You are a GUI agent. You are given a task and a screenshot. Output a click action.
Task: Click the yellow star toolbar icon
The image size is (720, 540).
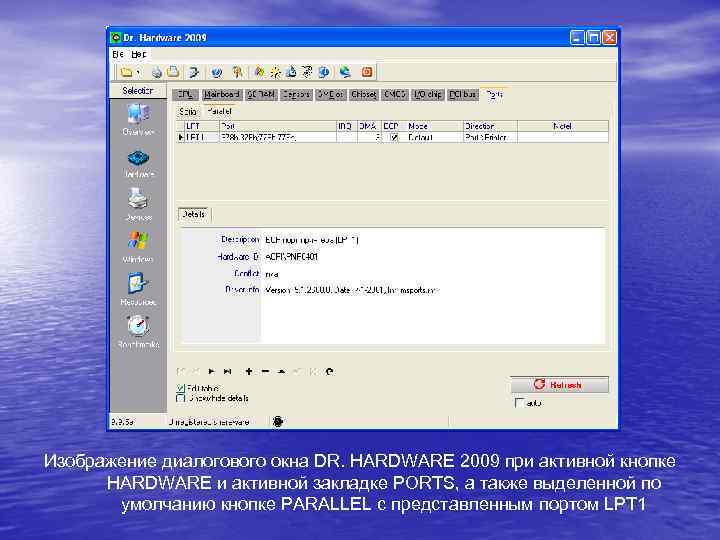(x=275, y=72)
